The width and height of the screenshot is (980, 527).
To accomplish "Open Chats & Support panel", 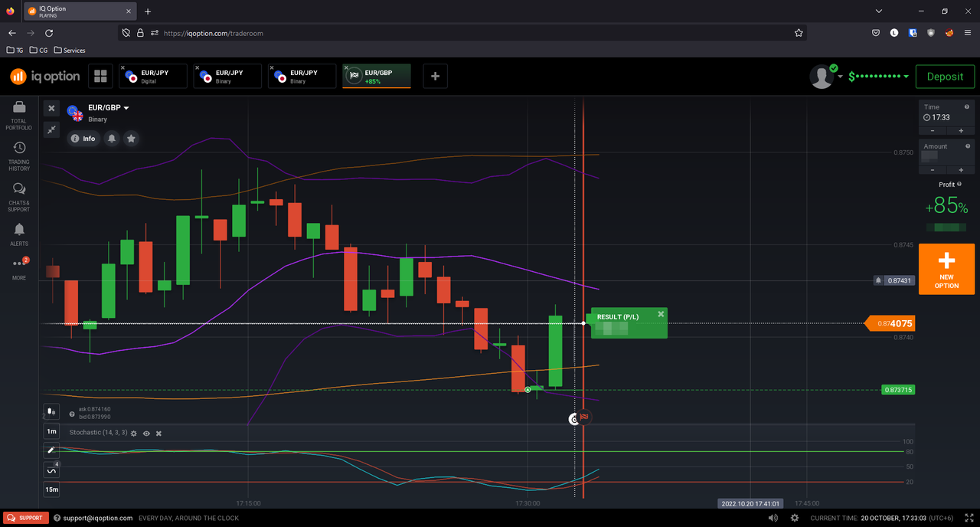I will (x=19, y=197).
